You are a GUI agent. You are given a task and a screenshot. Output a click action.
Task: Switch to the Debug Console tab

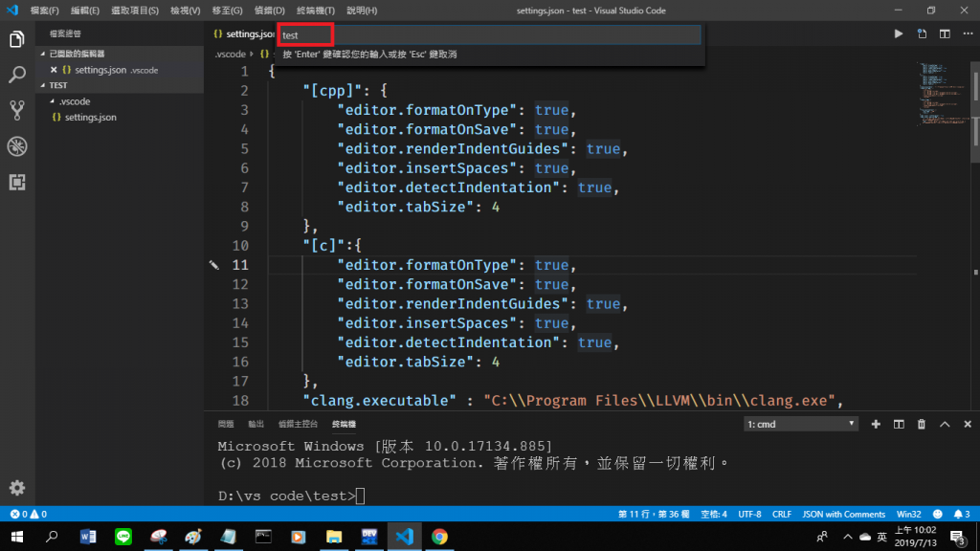click(298, 424)
